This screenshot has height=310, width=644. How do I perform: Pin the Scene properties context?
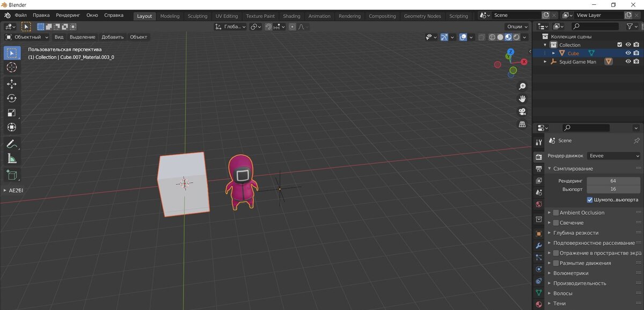coord(636,141)
